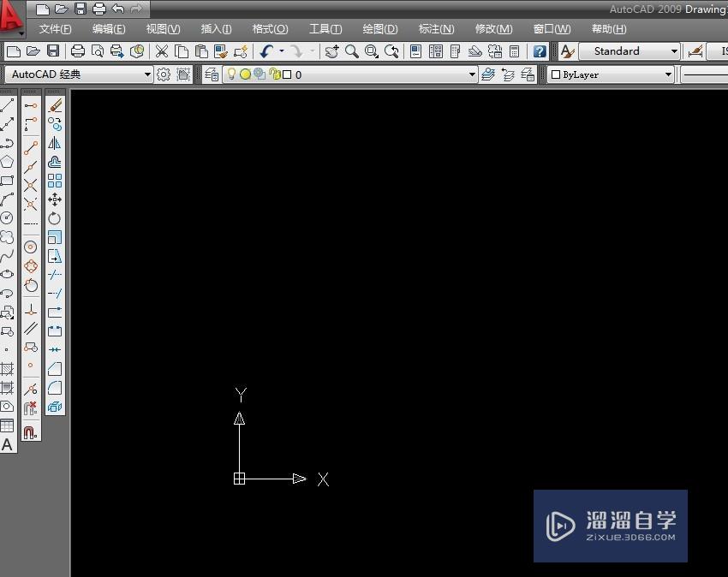Open the Hatch tool
This screenshot has width=728, height=577.
pos(7,370)
